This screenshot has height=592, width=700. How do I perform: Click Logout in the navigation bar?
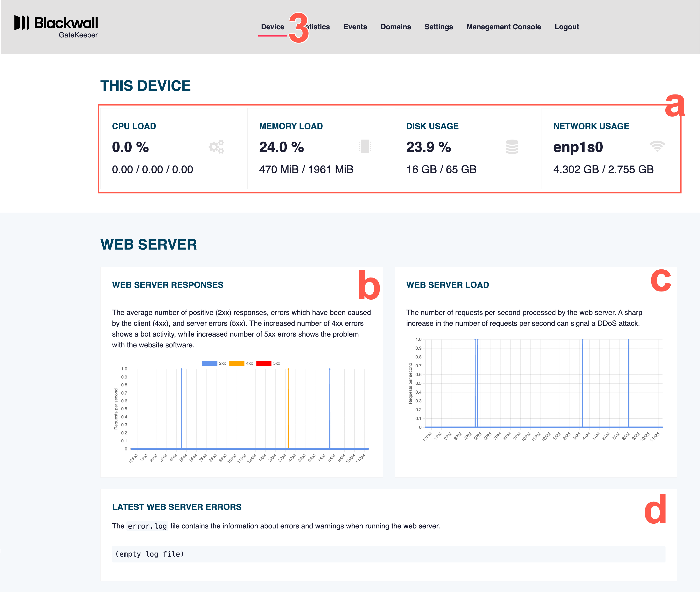coord(567,27)
